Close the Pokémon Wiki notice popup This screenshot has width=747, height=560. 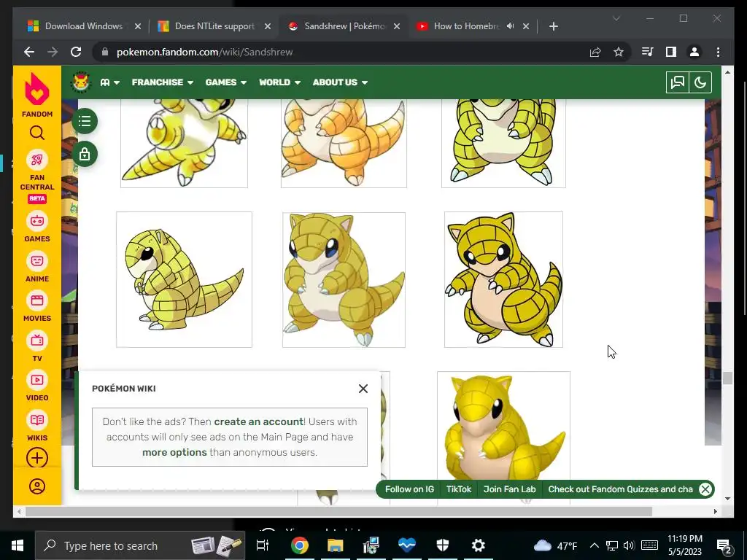[363, 389]
